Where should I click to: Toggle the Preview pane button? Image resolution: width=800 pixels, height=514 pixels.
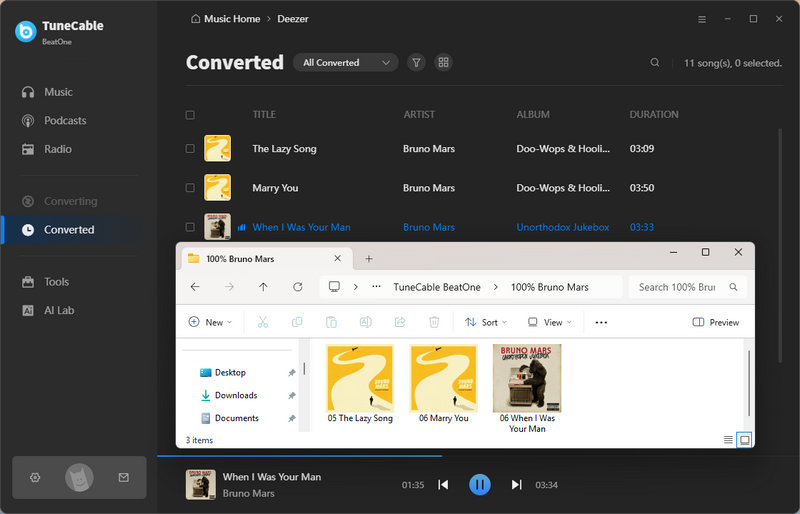click(715, 322)
